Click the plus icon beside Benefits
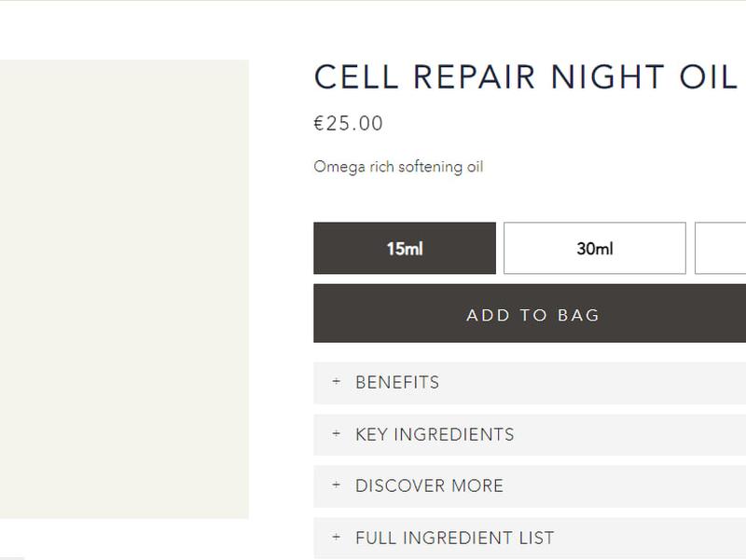 coord(337,382)
